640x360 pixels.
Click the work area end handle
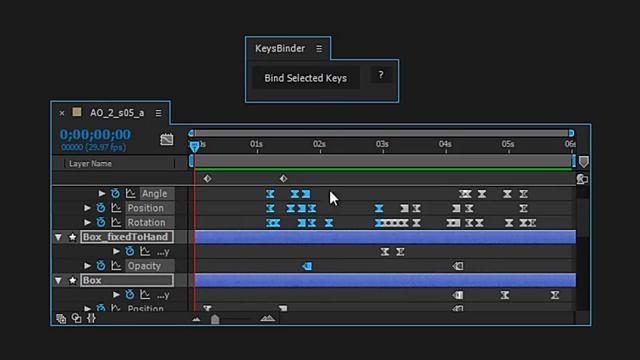574,161
